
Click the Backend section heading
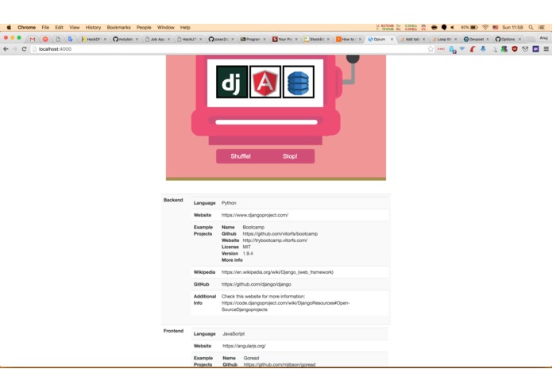pos(173,200)
